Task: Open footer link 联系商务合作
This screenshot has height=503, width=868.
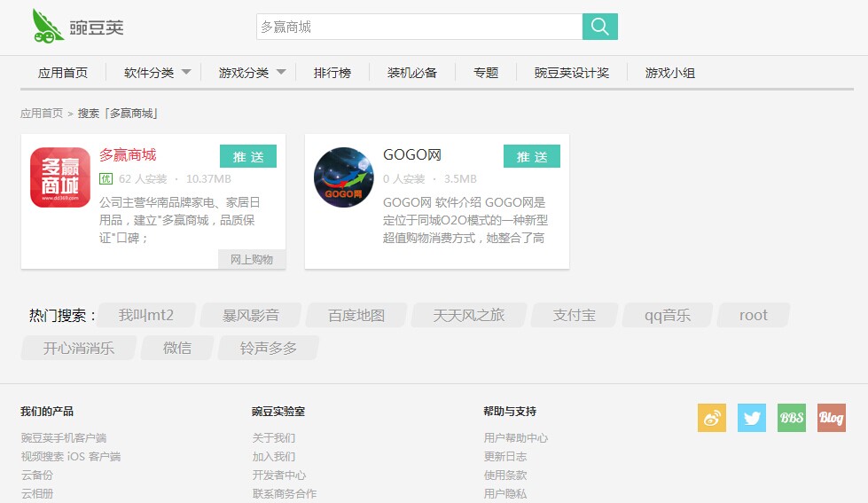Action: [285, 493]
